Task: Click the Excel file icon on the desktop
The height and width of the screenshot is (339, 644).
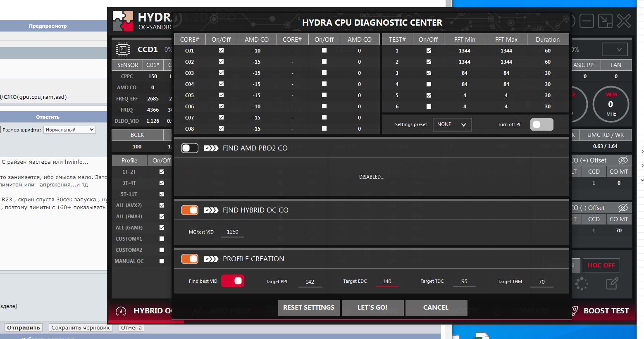Action: pyautogui.click(x=481, y=335)
